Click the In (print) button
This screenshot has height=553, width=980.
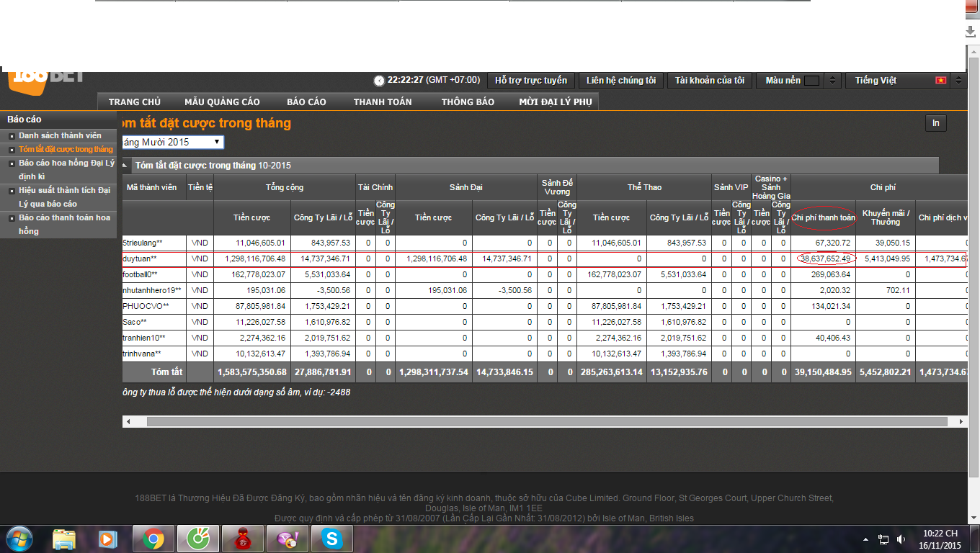coord(935,123)
